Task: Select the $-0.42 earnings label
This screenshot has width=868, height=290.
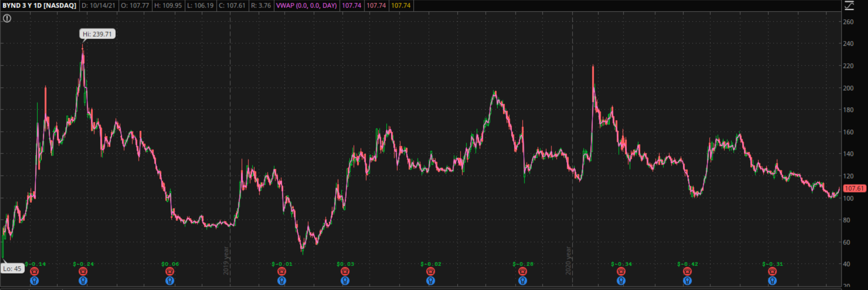Action: pos(687,264)
